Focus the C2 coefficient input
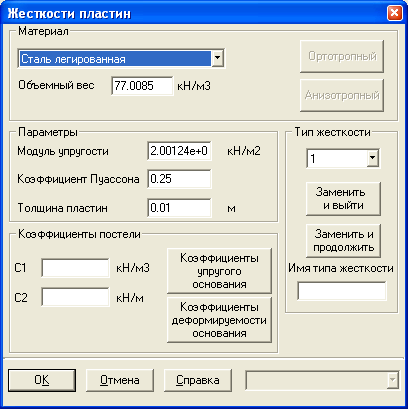This screenshot has height=409, width=408. coord(75,297)
